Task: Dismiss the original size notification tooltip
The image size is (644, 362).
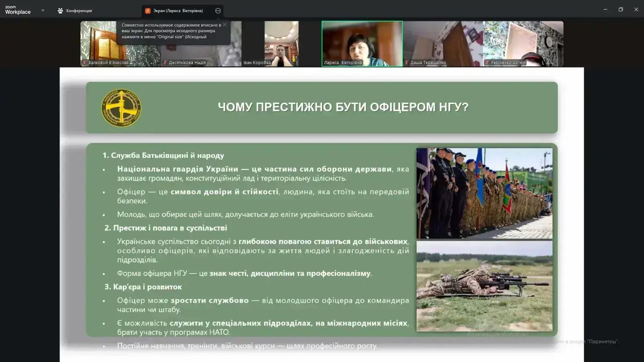Action: pos(225,25)
